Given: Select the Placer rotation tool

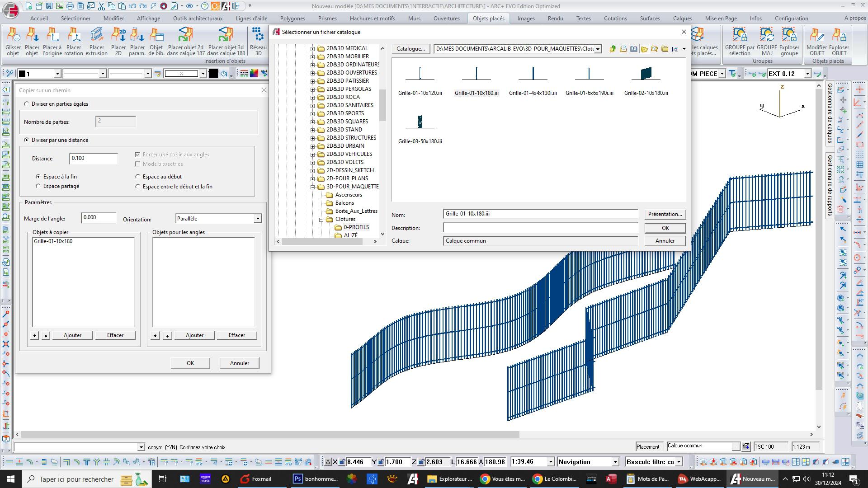Looking at the screenshot, I should pyautogui.click(x=74, y=41).
